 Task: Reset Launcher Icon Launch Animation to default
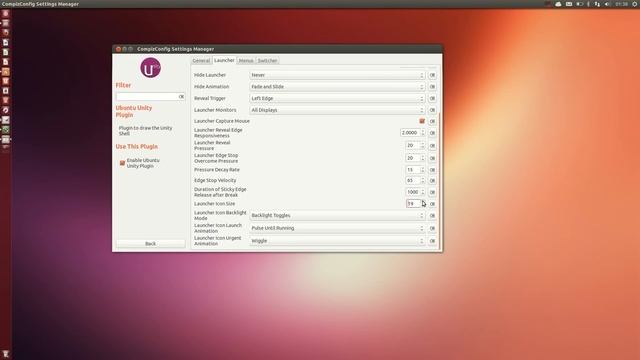(x=432, y=228)
